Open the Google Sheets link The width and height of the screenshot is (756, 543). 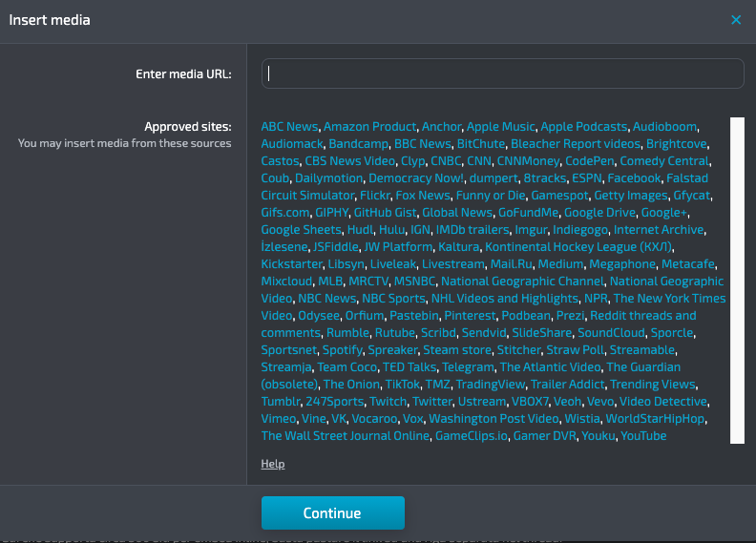coord(302,230)
